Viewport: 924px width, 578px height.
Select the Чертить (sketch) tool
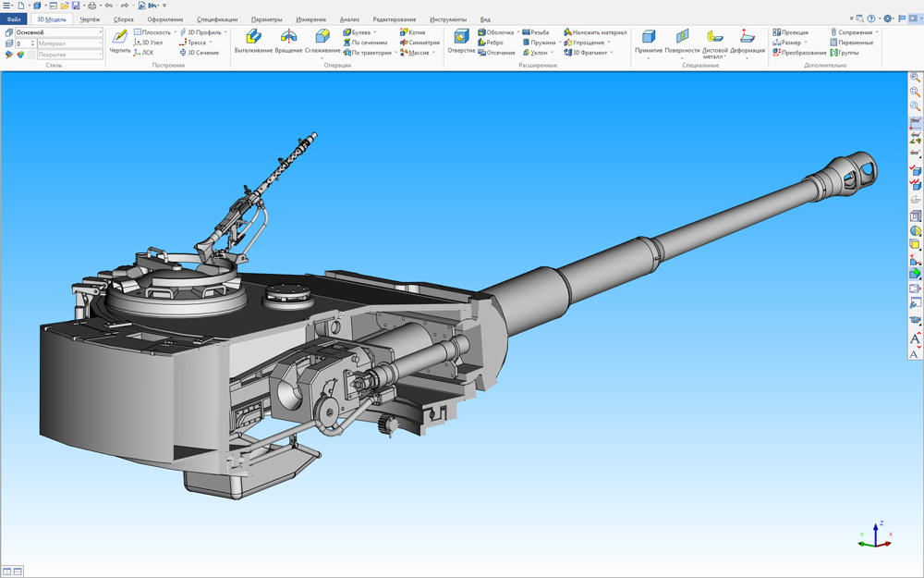(x=119, y=42)
